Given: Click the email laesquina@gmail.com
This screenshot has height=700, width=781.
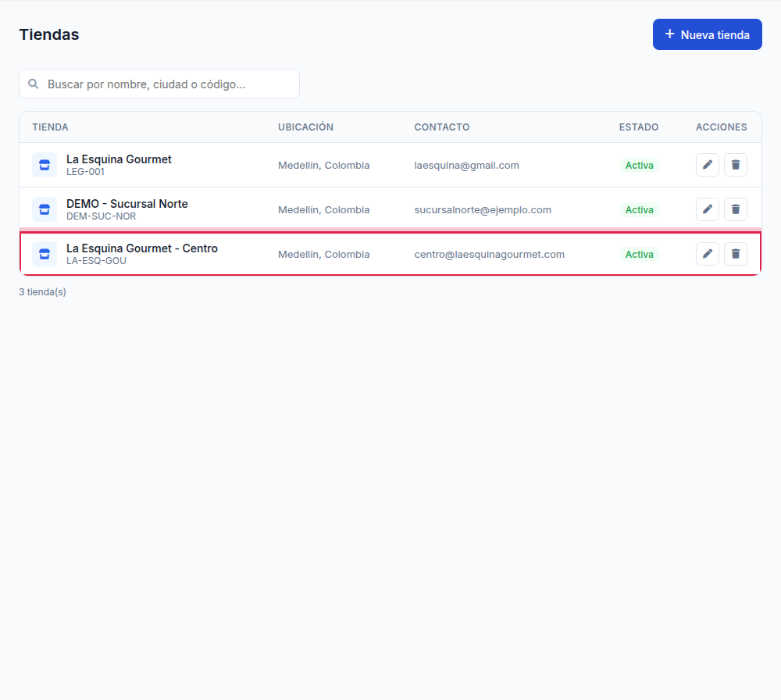Looking at the screenshot, I should (467, 166).
